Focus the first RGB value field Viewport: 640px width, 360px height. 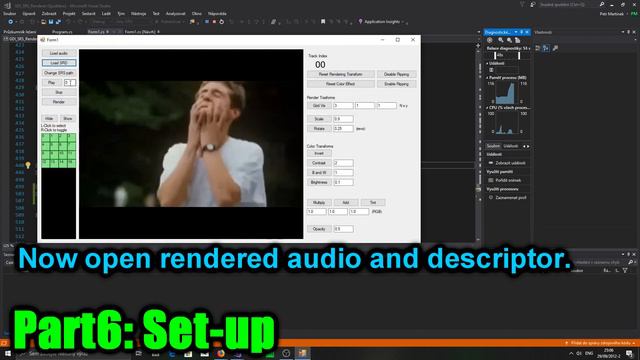tap(317, 212)
